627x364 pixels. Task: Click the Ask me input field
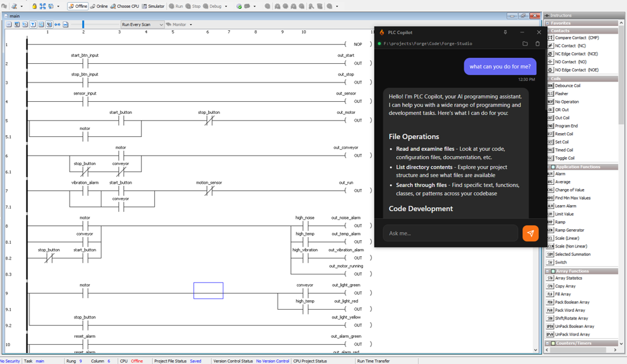[x=450, y=233]
